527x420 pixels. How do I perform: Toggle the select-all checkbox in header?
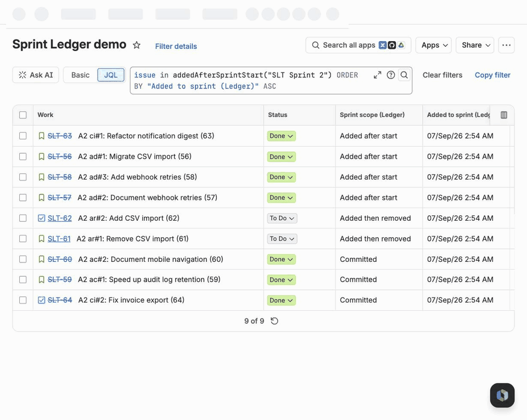click(x=23, y=115)
